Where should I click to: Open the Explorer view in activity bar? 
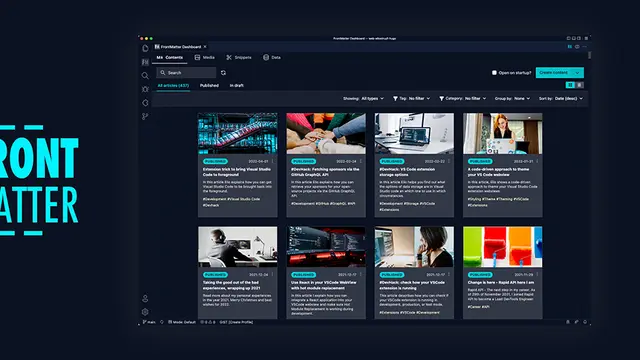(145, 48)
